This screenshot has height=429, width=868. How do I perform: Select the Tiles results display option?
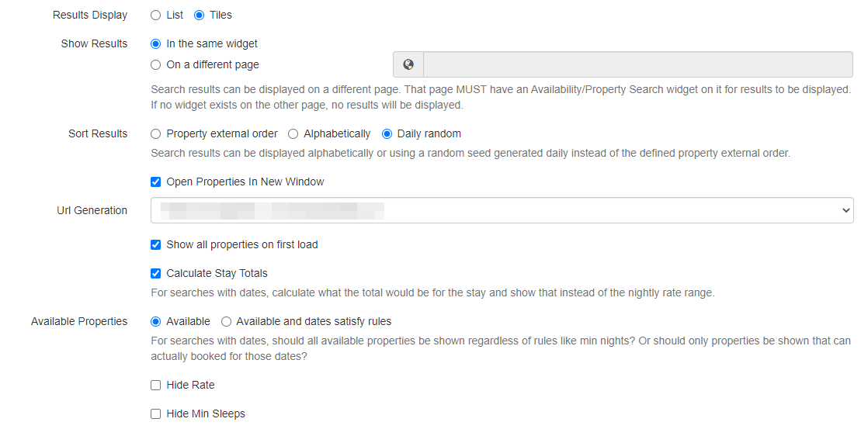tap(199, 16)
